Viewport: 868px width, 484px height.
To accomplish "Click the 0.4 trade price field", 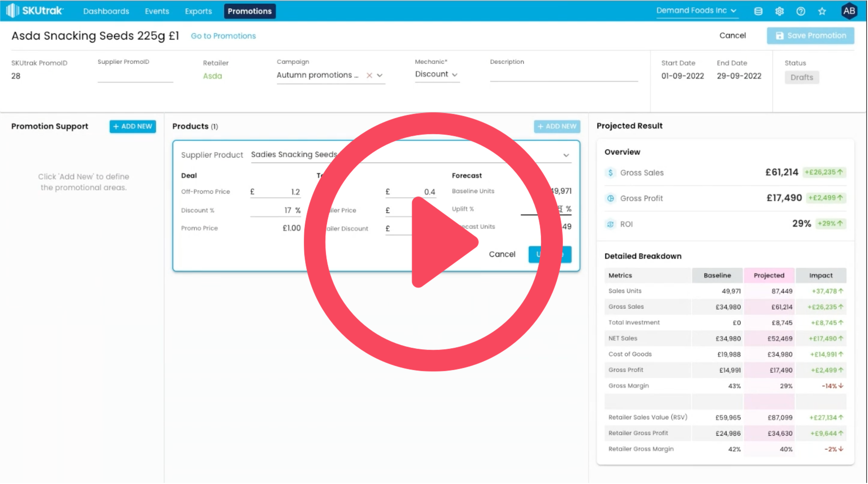I will click(x=411, y=191).
